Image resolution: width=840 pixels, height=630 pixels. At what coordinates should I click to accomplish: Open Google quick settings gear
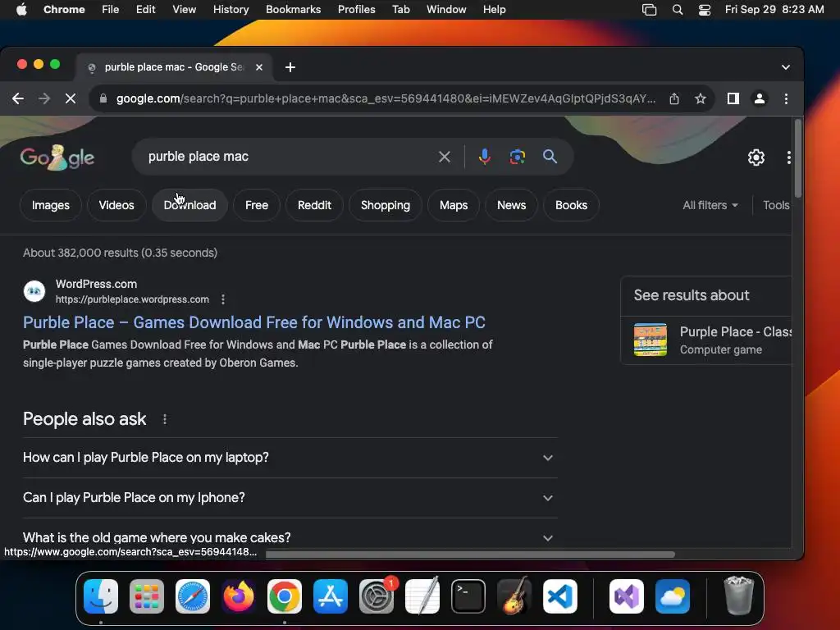tap(756, 157)
